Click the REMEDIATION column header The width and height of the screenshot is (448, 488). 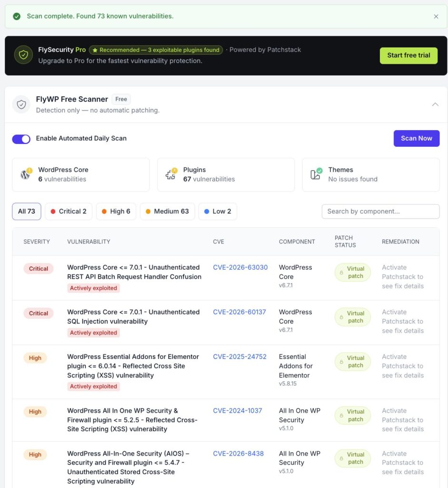point(400,242)
